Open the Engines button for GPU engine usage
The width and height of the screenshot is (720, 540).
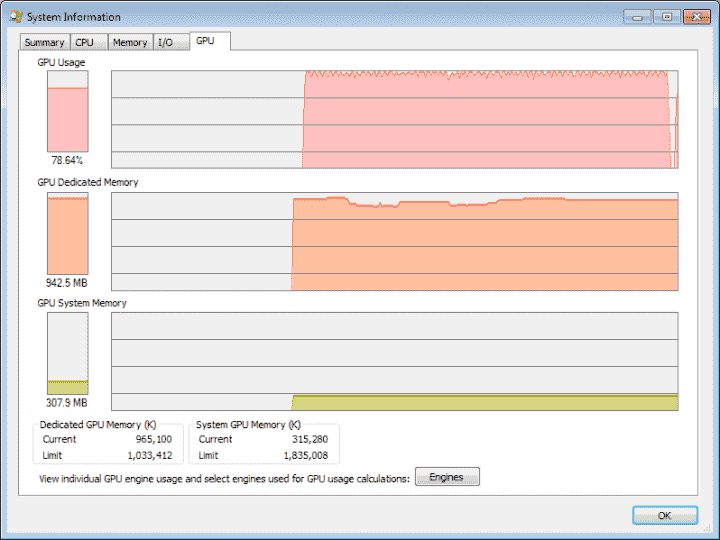tap(447, 477)
